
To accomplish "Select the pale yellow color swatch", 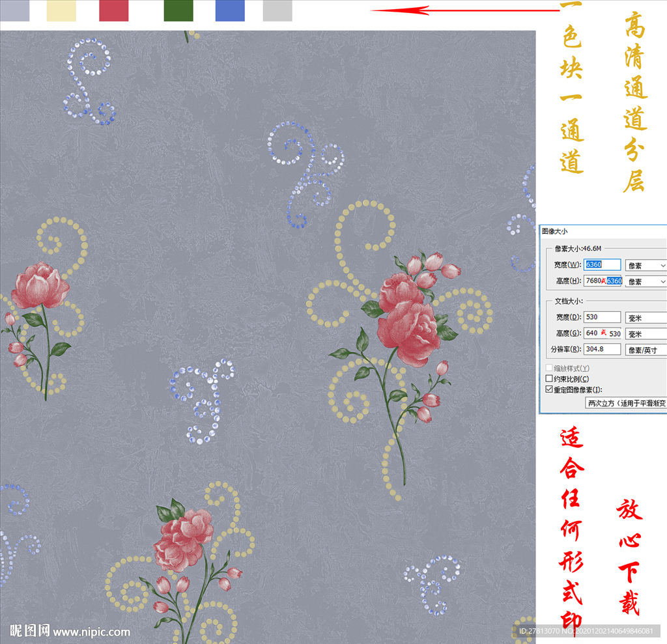I will click(x=62, y=10).
